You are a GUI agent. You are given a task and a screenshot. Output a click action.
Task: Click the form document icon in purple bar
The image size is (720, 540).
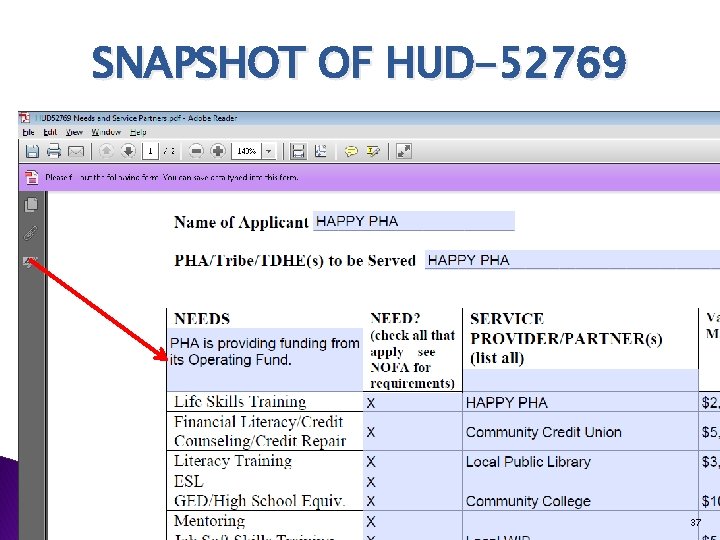(x=32, y=177)
